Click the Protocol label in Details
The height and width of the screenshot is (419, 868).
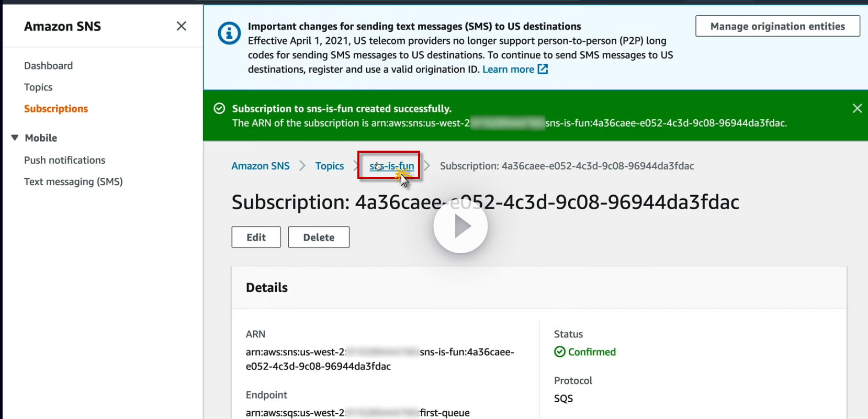pos(573,380)
